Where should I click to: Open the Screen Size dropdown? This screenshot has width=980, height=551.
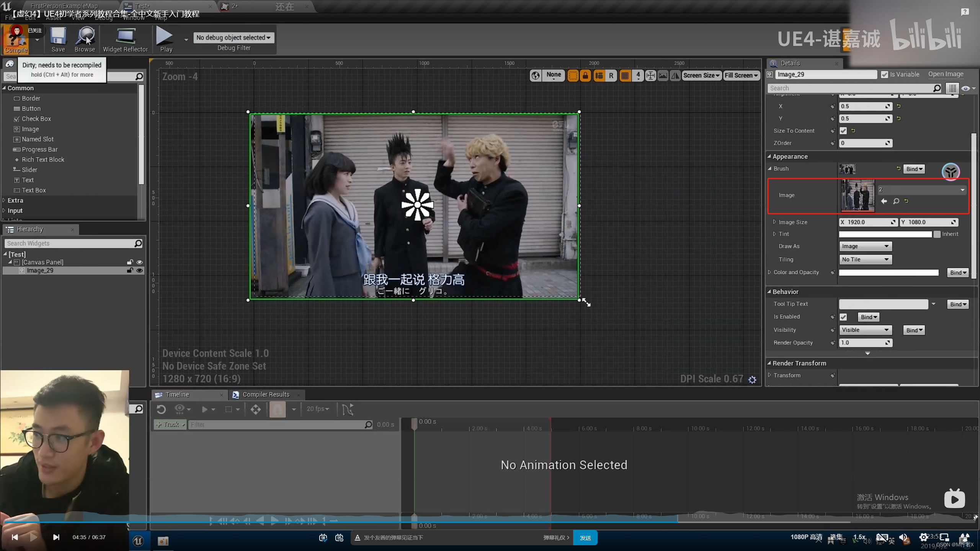tap(702, 75)
